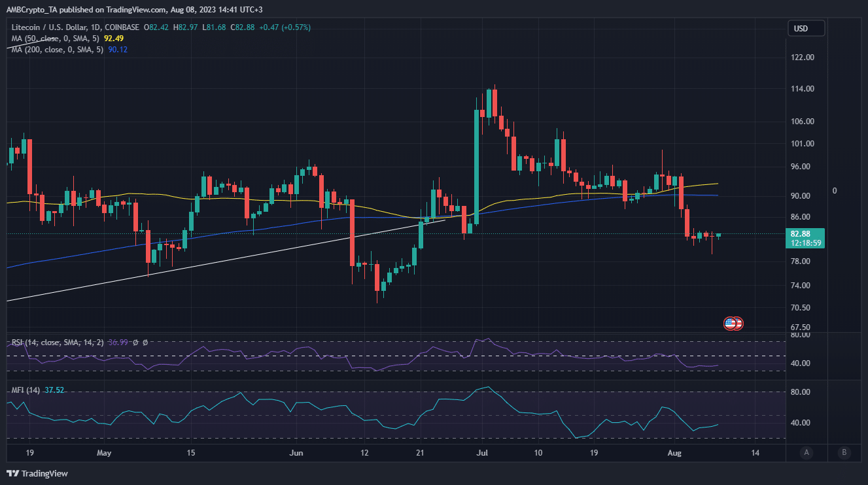The height and width of the screenshot is (485, 868).
Task: Click the 21 date label on time axis
Action: coord(420,452)
